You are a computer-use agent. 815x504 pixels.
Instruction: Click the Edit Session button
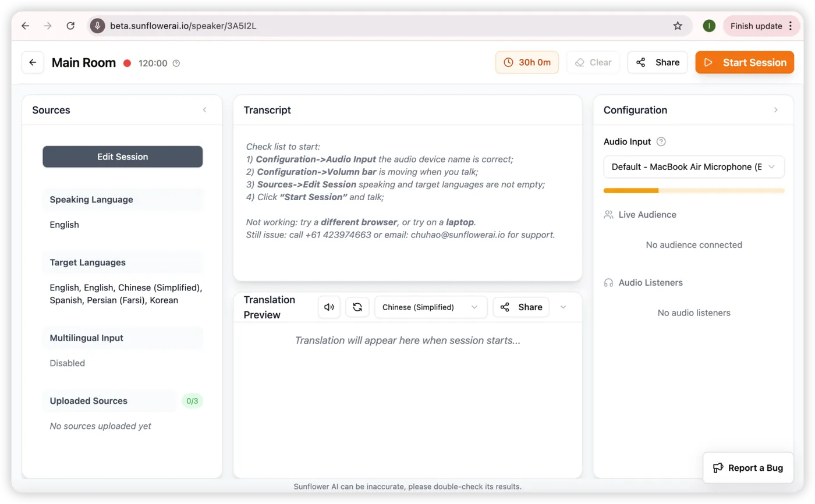(x=122, y=157)
